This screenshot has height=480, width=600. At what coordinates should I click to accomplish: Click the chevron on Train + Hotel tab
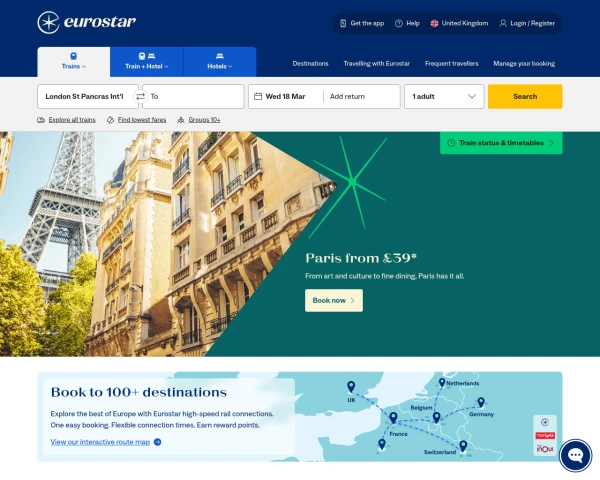pos(166,67)
